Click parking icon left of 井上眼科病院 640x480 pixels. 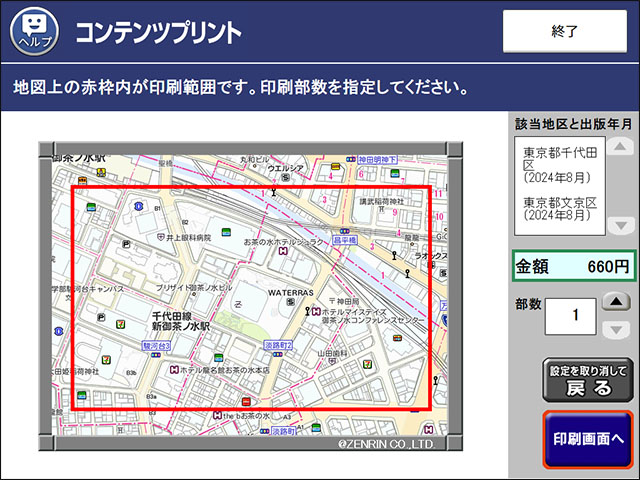[x=126, y=244]
